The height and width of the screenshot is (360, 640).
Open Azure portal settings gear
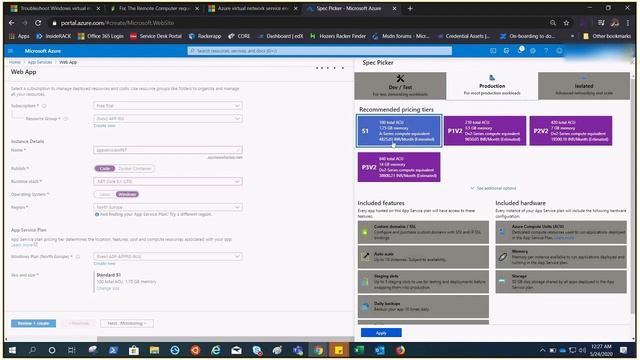pos(533,51)
